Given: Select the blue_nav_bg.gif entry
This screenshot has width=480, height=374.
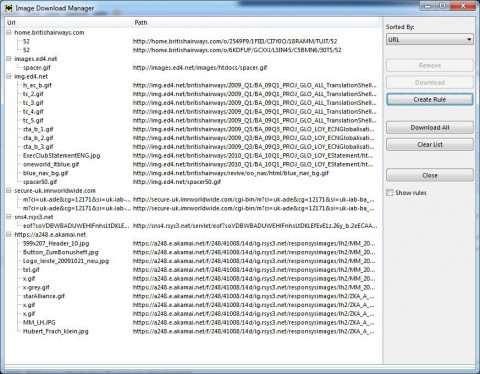Looking at the screenshot, I should [45, 173].
